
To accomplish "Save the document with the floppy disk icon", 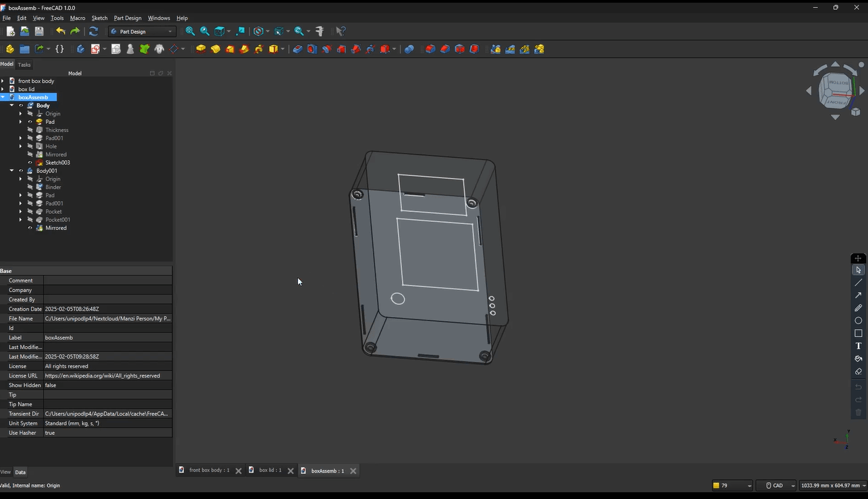I will [39, 31].
